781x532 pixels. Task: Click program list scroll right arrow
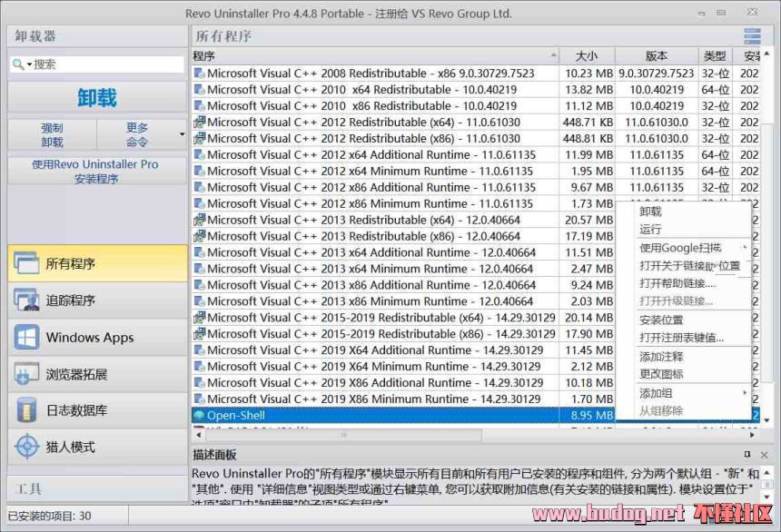pos(752,435)
